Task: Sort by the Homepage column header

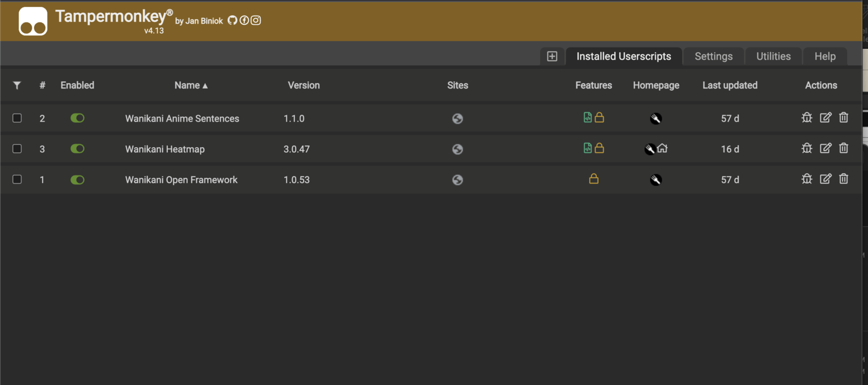Action: click(656, 85)
